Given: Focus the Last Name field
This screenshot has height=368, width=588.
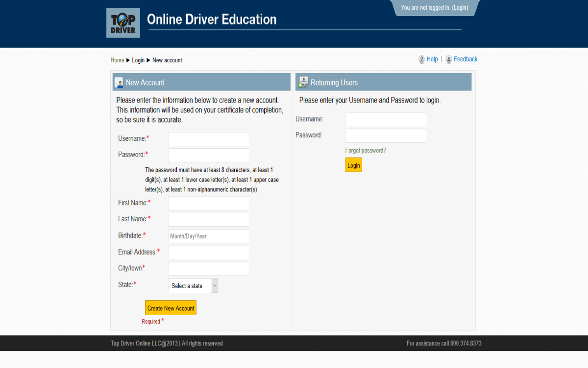Looking at the screenshot, I should click(x=209, y=219).
